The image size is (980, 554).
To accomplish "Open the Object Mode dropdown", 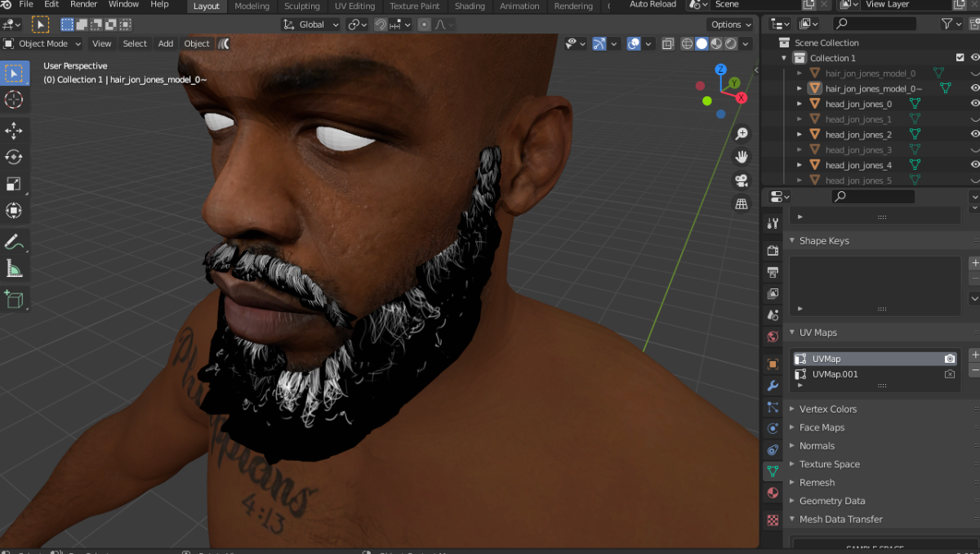I will click(43, 43).
